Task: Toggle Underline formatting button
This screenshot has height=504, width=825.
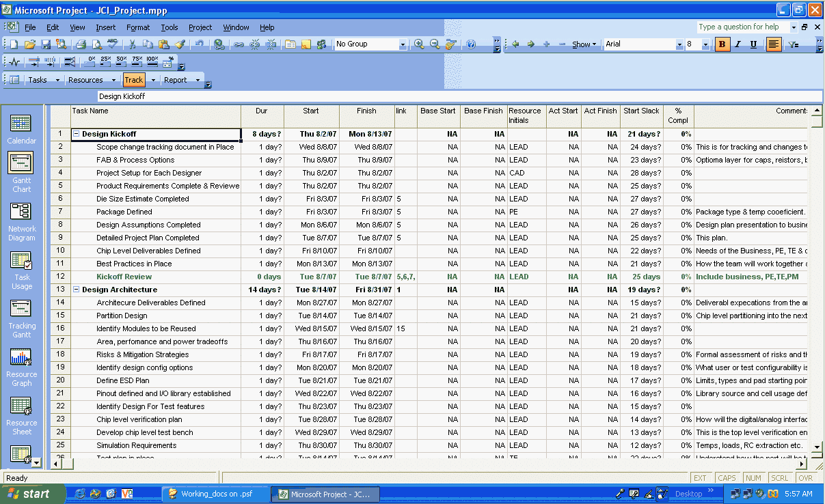Action: point(753,44)
